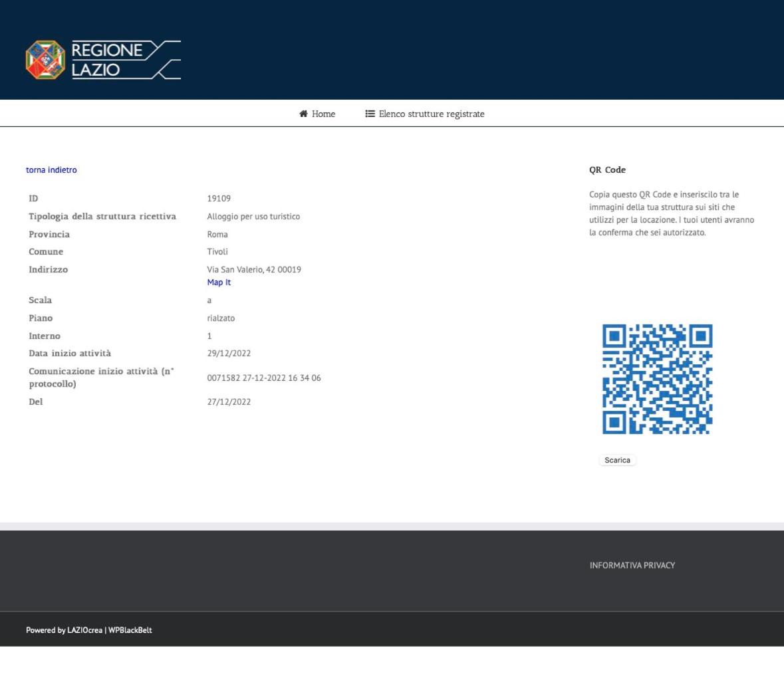Click the protocol number 0071582 value
The image size is (784, 696).
coord(264,378)
